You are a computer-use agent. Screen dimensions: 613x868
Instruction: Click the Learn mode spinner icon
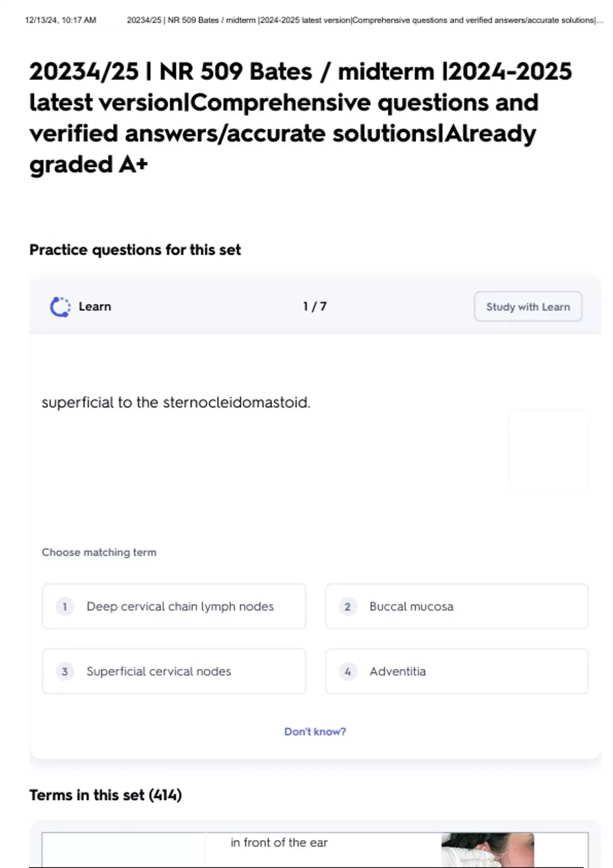pos(60,307)
